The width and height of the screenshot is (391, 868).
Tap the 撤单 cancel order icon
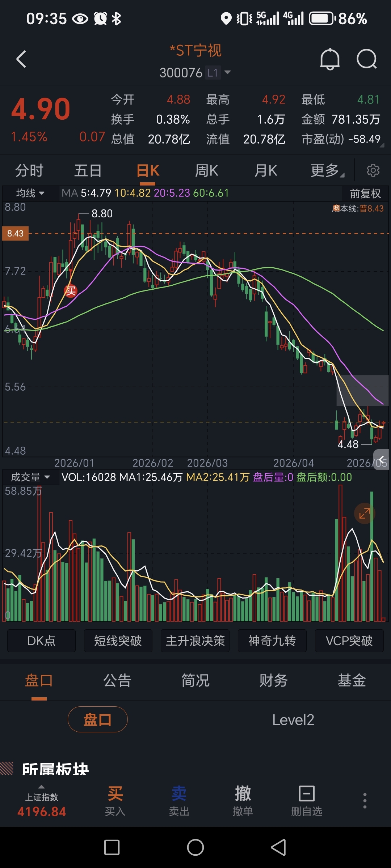[243, 801]
